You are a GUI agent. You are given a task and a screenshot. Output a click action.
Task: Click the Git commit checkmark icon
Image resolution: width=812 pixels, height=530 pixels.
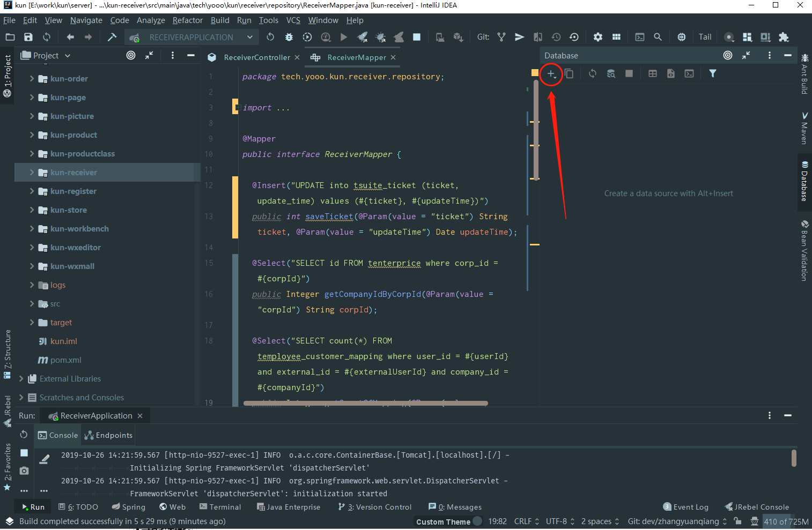[x=519, y=37]
